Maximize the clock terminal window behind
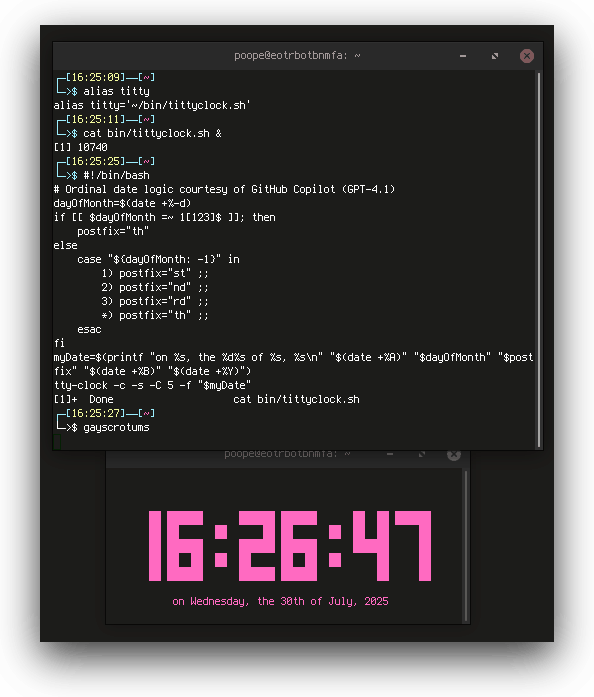The height and width of the screenshot is (697, 594). point(421,454)
